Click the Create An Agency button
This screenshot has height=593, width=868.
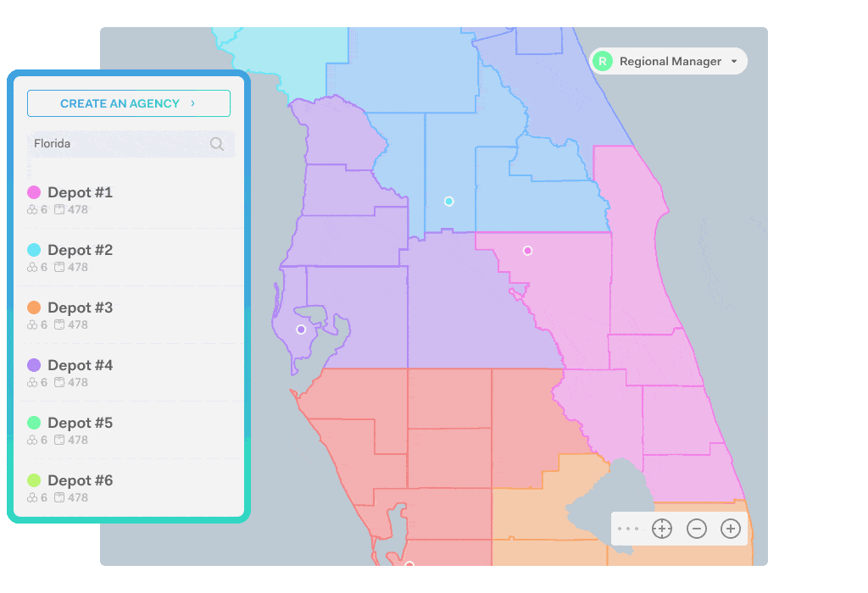coord(129,103)
